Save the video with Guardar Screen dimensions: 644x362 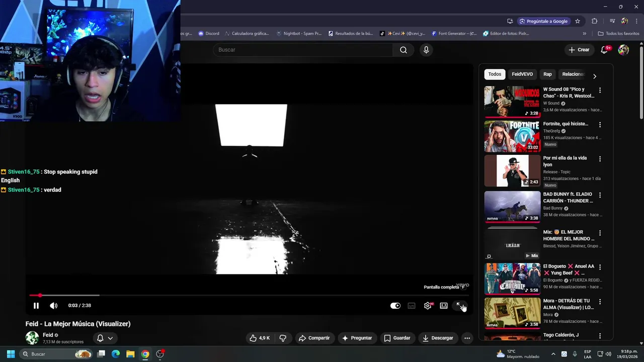pyautogui.click(x=397, y=338)
